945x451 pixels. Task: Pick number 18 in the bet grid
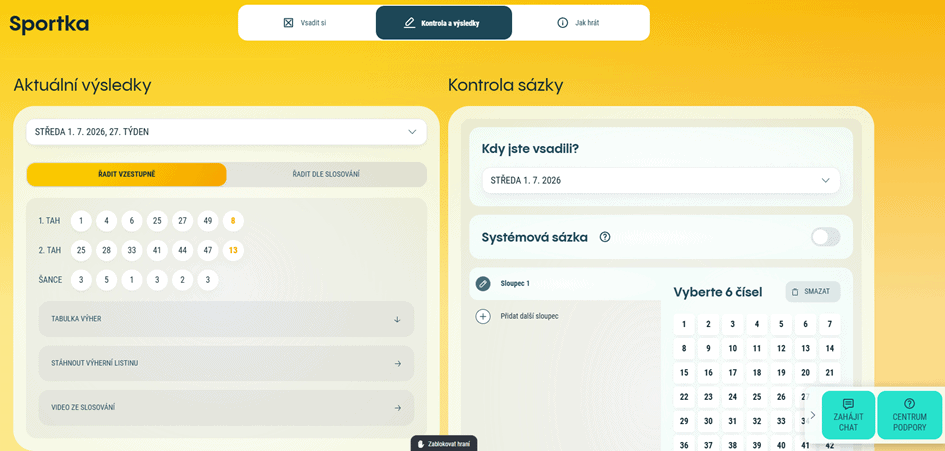757,373
